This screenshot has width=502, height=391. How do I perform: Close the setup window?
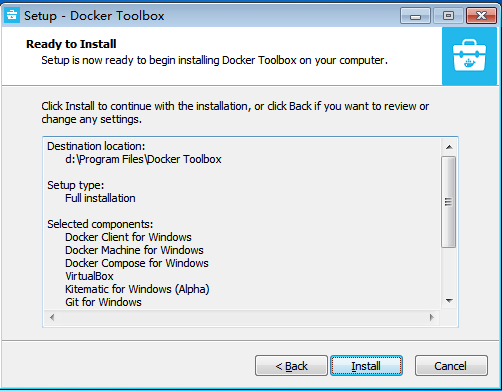481,16
